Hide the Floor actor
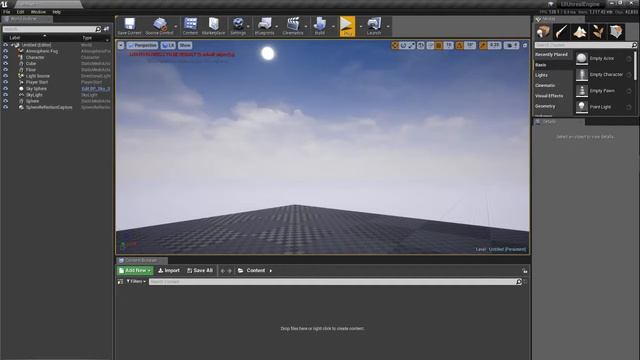This screenshot has height=360, width=640. coord(6,70)
